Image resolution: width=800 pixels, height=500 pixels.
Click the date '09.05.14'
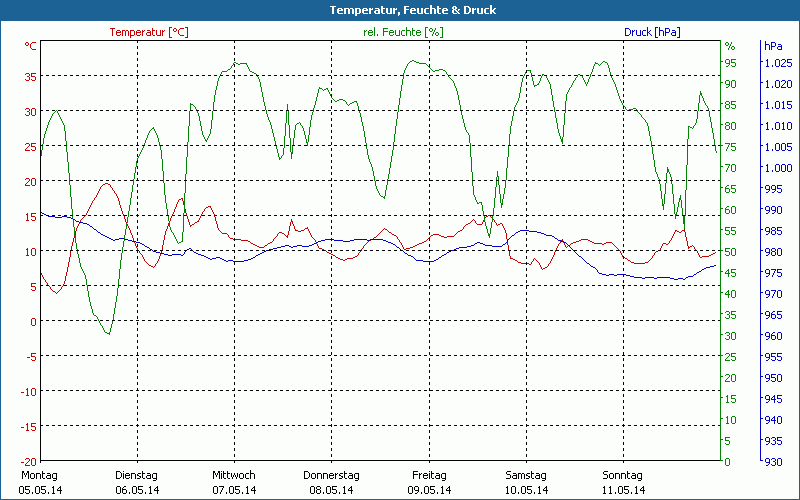(x=429, y=490)
